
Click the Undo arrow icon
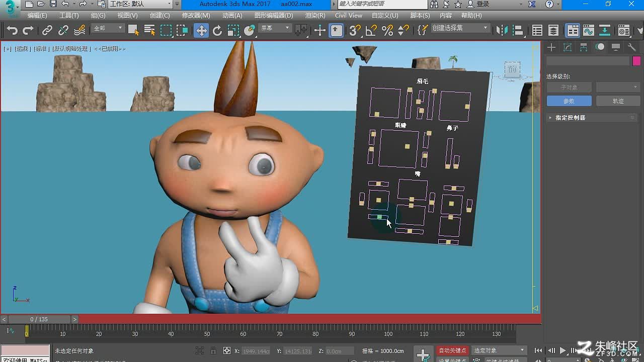(12, 31)
